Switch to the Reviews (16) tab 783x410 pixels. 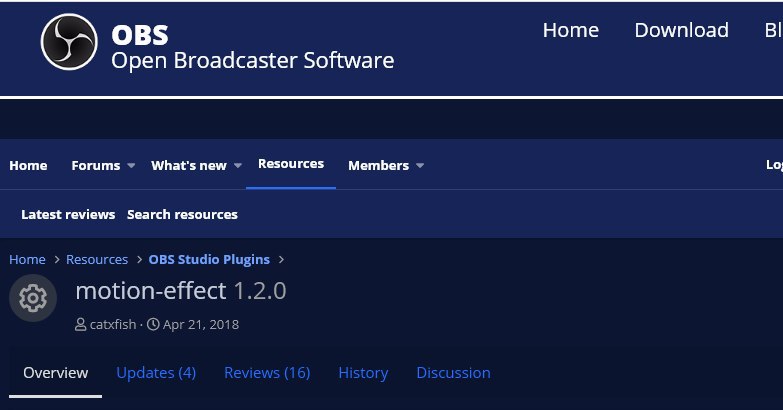click(267, 373)
